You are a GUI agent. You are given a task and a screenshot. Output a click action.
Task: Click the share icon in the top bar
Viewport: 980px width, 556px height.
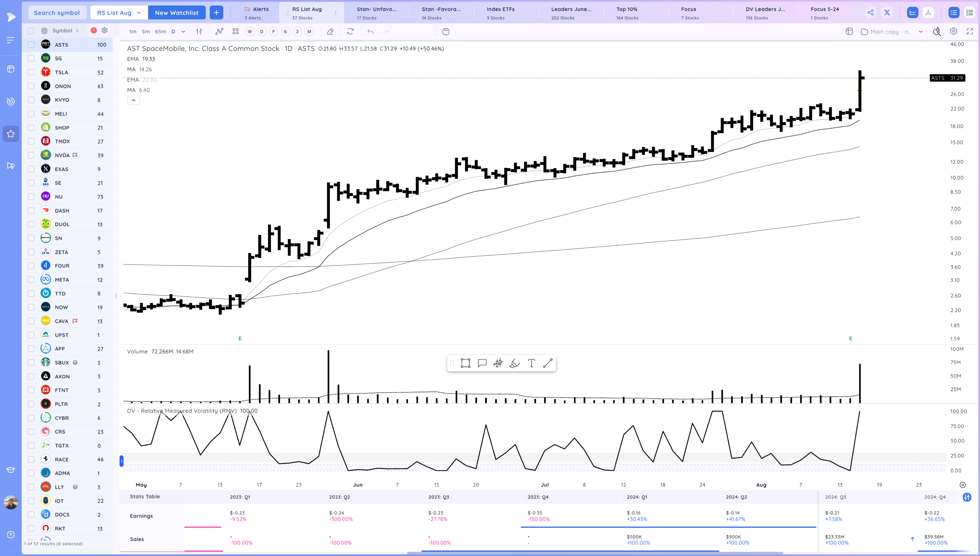coord(871,12)
